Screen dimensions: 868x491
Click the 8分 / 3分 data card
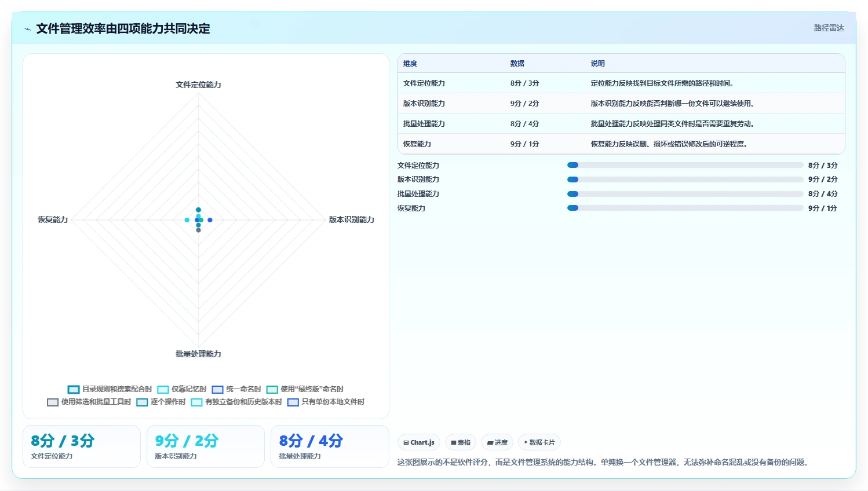point(82,446)
